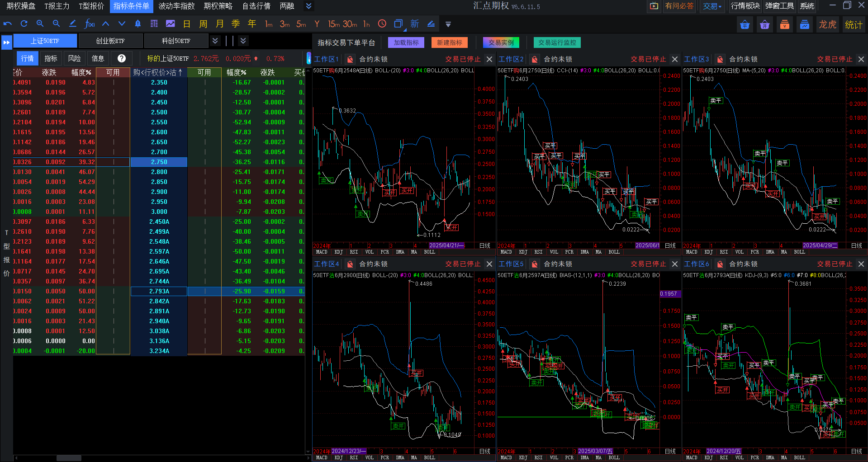
Task: Expand more top menu tabs chevron
Action: [308, 6]
